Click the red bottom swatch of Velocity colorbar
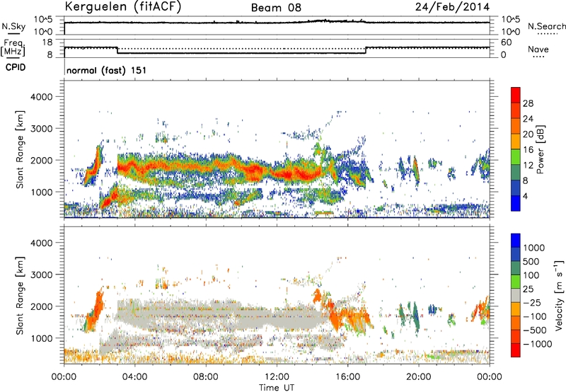This screenshot has width=566, height=392. [516, 350]
